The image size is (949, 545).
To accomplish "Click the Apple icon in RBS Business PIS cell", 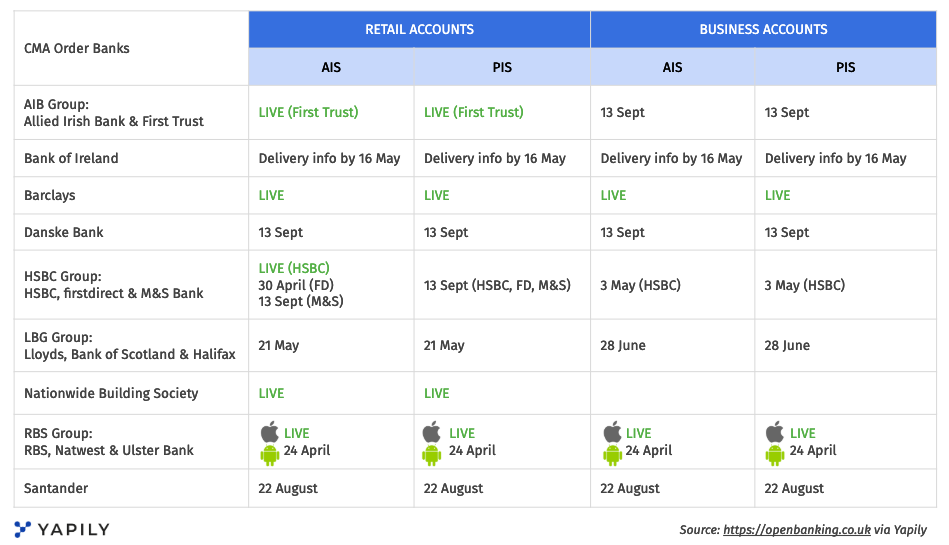I will point(775,432).
